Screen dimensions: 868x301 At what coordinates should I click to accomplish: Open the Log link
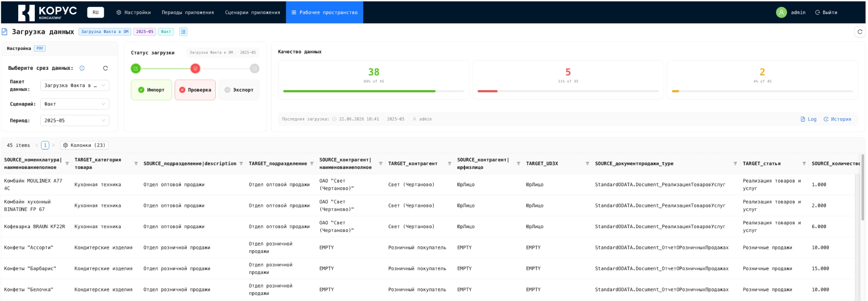[808, 119]
